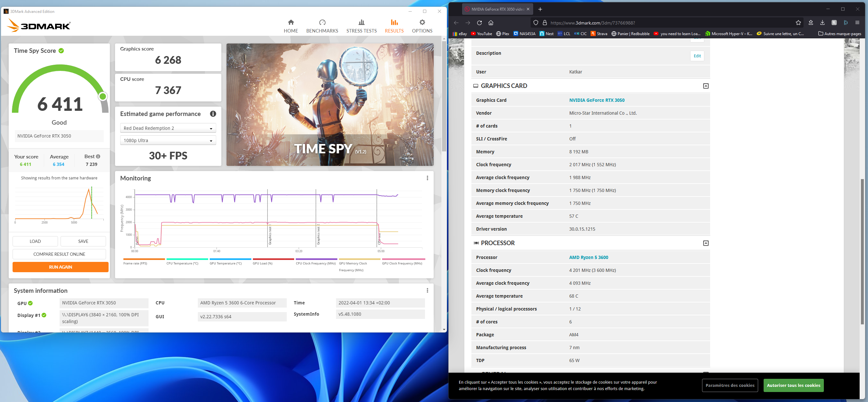This screenshot has height=402, width=868.
Task: Toggle the GPU Temperature legend series
Action: click(x=230, y=262)
